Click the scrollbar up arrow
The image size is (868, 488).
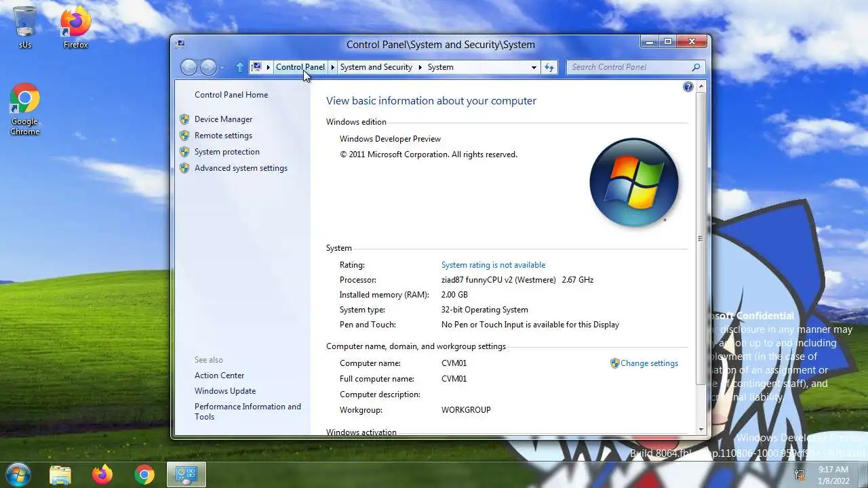tap(701, 87)
